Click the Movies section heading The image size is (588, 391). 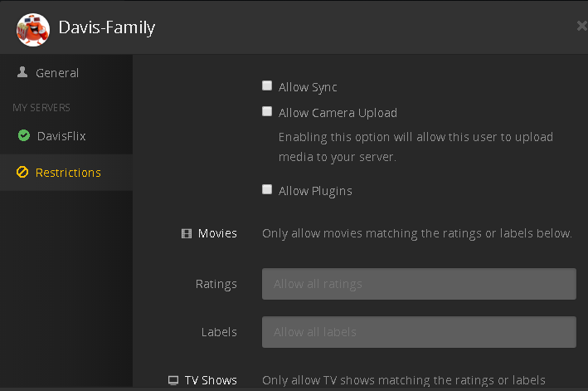tap(217, 233)
